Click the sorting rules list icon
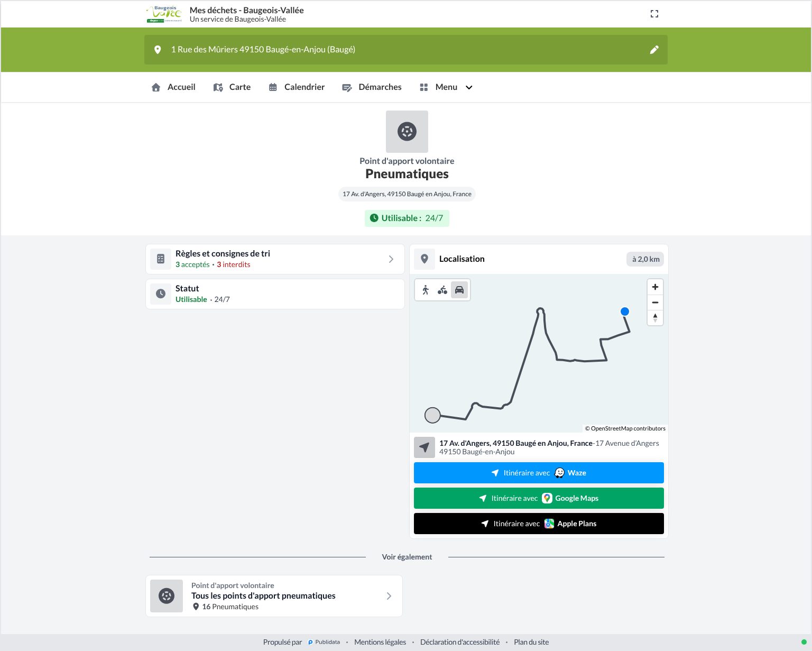 click(x=161, y=259)
